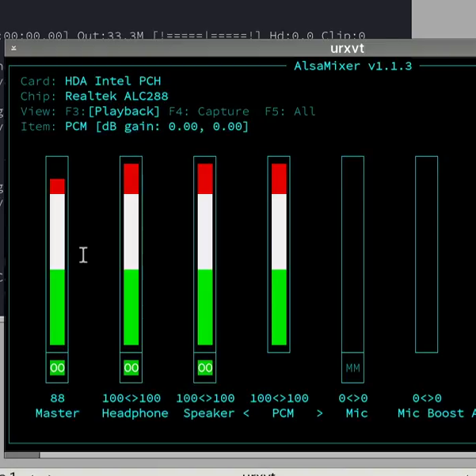Image resolution: width=476 pixels, height=476 pixels.
Task: Click the empty Mic volume bar
Action: click(352, 253)
